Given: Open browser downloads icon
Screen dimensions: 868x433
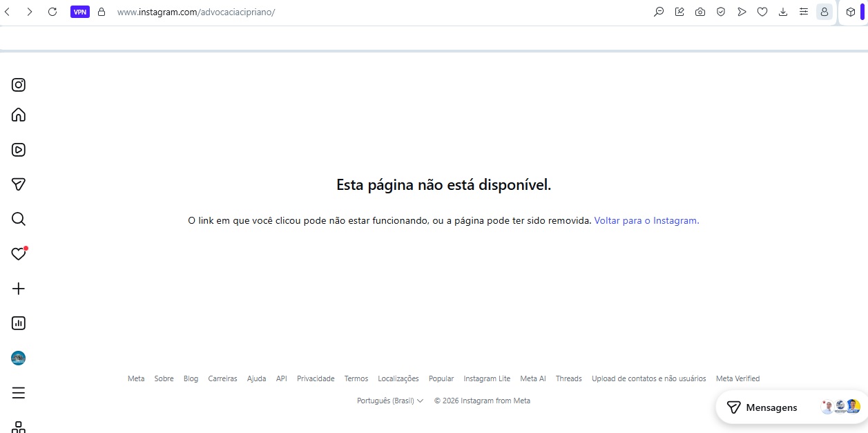Looking at the screenshot, I should pyautogui.click(x=783, y=12).
